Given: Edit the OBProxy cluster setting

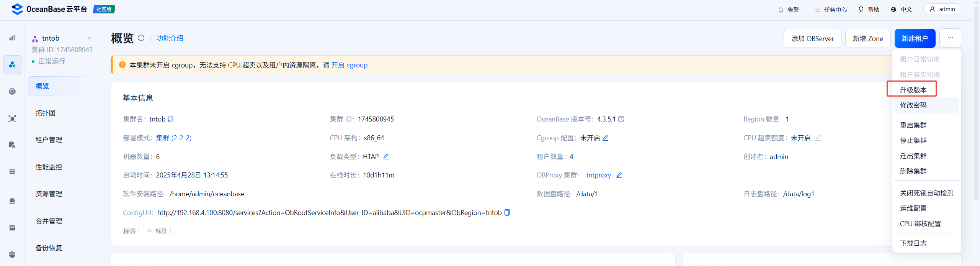Looking at the screenshot, I should pyautogui.click(x=619, y=175).
